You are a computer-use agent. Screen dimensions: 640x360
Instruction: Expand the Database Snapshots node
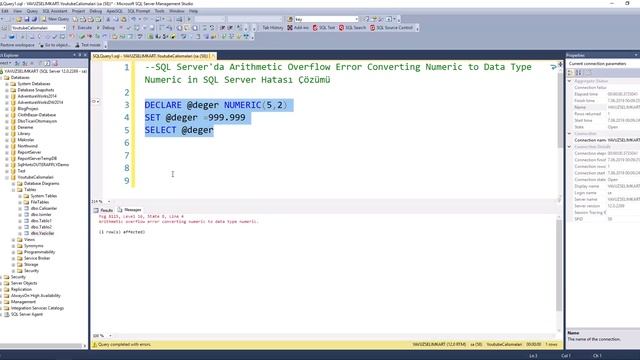click(x=7, y=90)
